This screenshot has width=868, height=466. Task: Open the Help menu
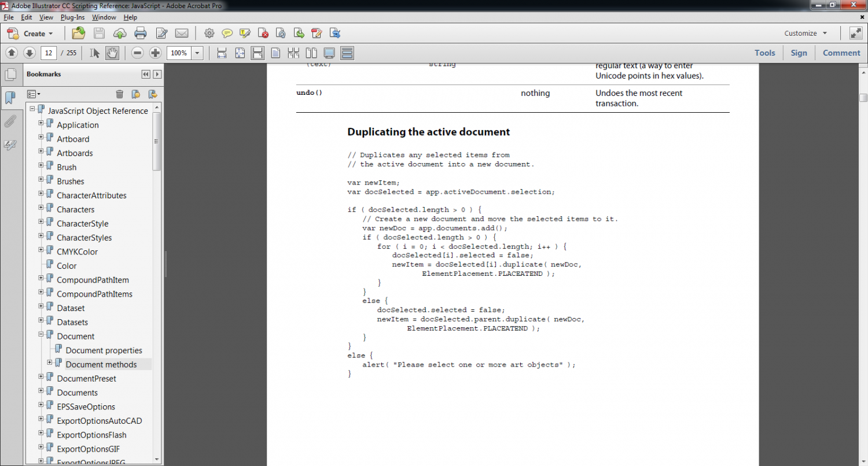point(130,17)
